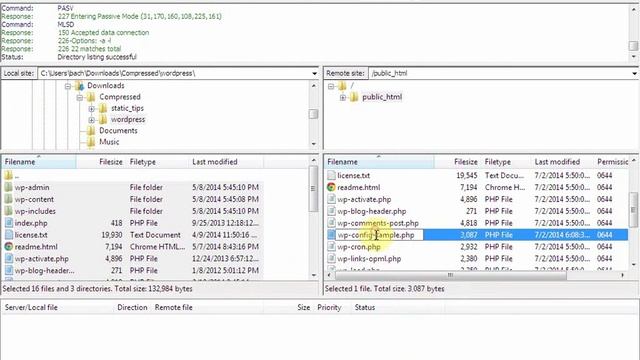Select Music folder in local tree
The height and width of the screenshot is (360, 640).
tap(109, 142)
